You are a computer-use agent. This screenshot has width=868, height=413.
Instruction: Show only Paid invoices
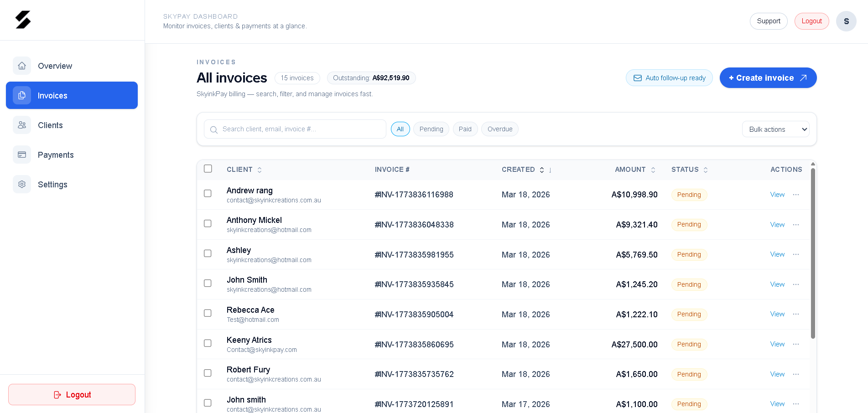click(x=465, y=129)
